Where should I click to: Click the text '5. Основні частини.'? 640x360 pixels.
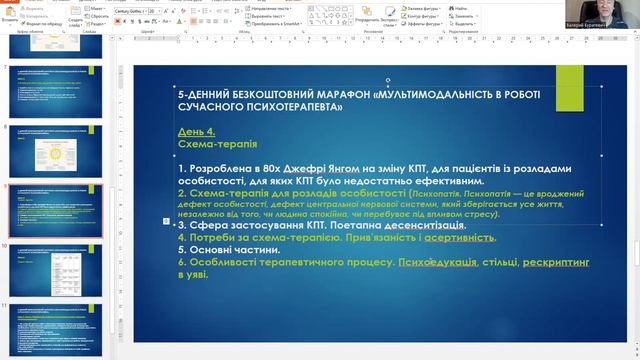tap(229, 249)
